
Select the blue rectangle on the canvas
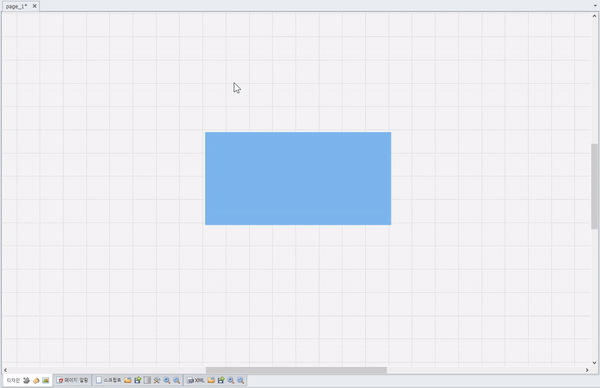tap(298, 179)
